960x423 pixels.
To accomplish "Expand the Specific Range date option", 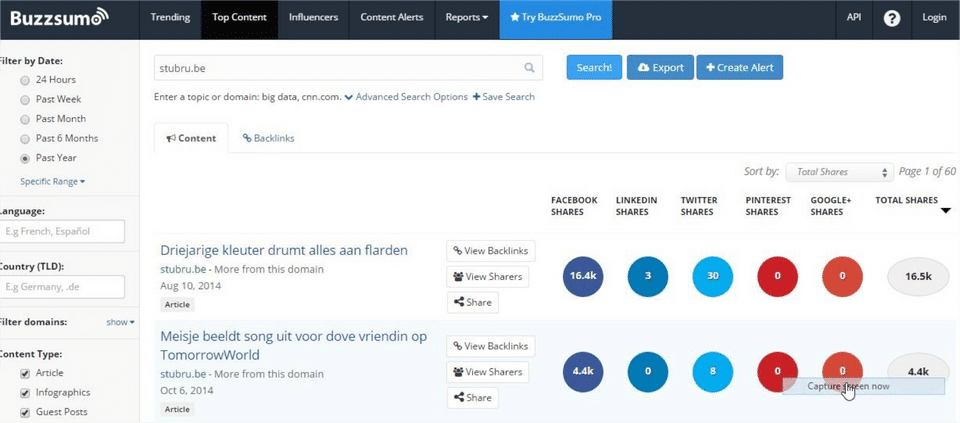I will coord(53,182).
